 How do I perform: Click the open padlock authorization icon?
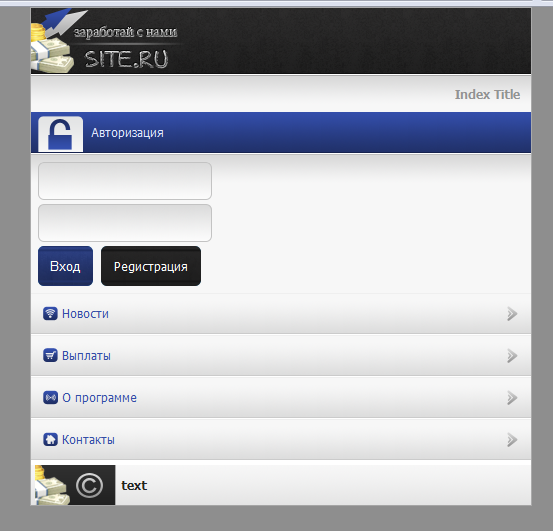[x=60, y=134]
